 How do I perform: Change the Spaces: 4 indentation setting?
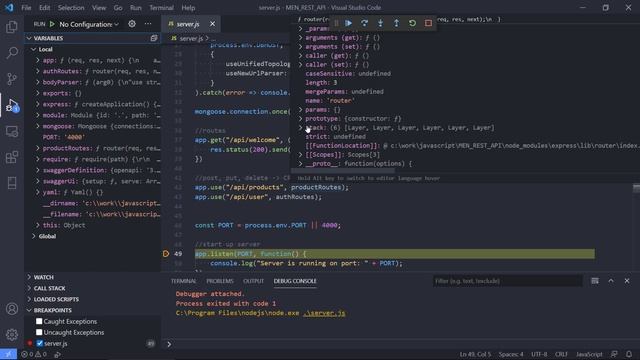(x=511, y=354)
